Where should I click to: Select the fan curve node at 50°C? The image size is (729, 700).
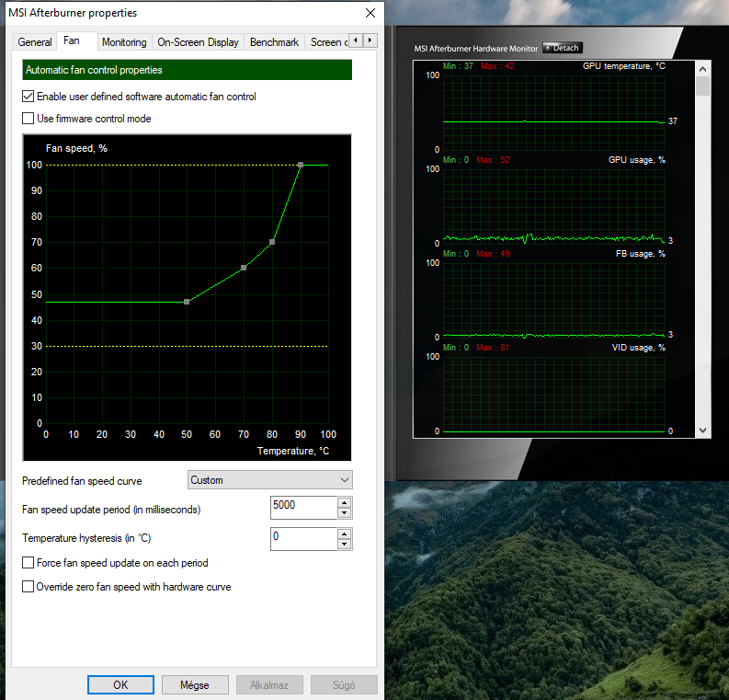(187, 302)
